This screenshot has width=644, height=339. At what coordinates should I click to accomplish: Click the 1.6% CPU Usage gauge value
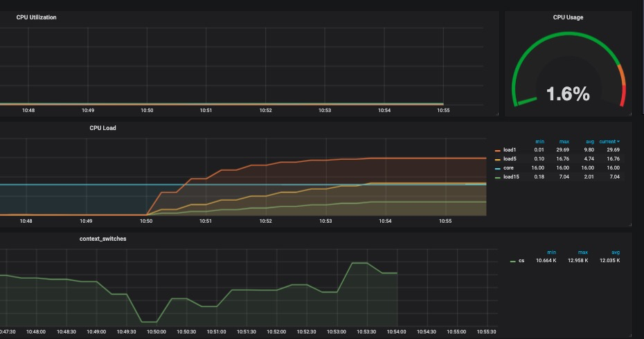568,94
